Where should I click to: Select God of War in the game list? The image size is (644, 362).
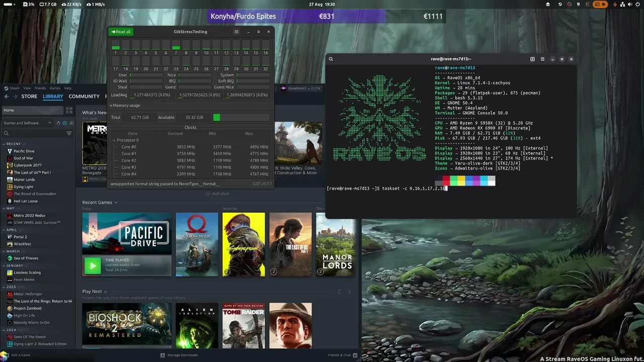pos(23,158)
